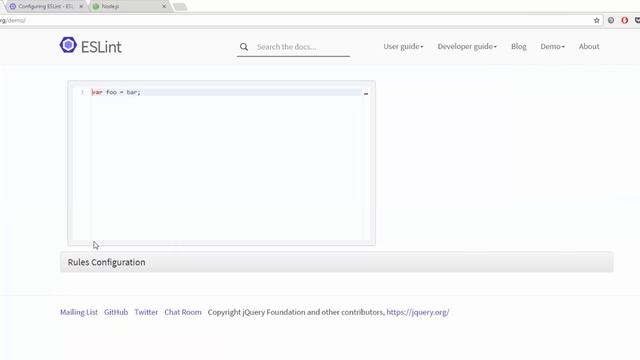This screenshot has width=640, height=360.
Task: Close the Node.js tab
Action: pyautogui.click(x=164, y=7)
